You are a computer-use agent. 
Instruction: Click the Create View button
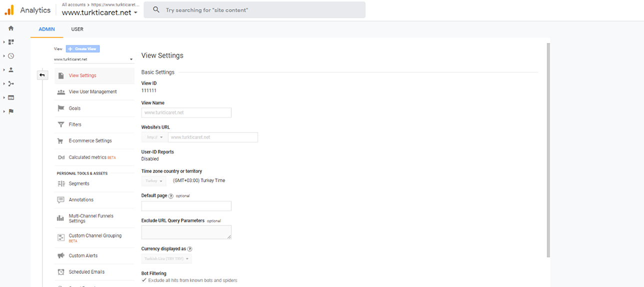[x=83, y=49]
